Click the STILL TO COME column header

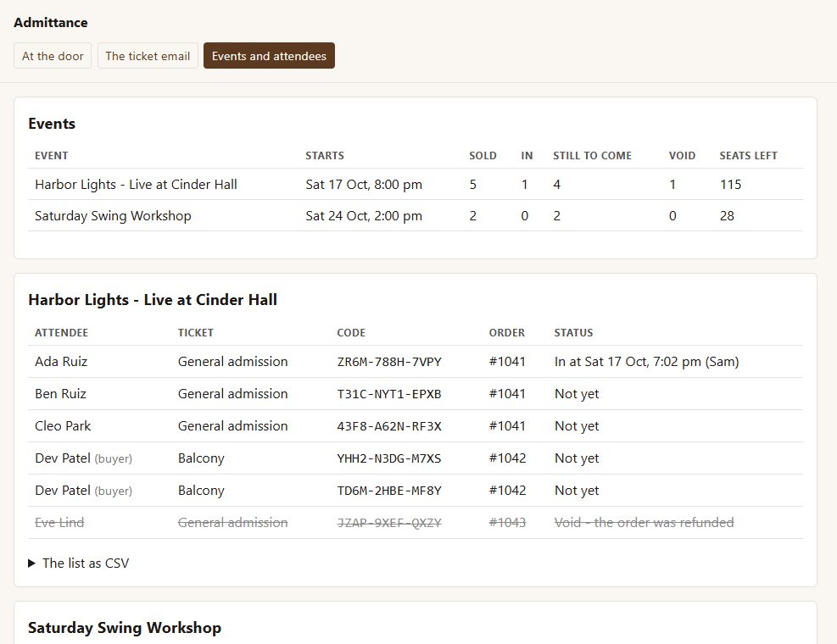tap(592, 156)
